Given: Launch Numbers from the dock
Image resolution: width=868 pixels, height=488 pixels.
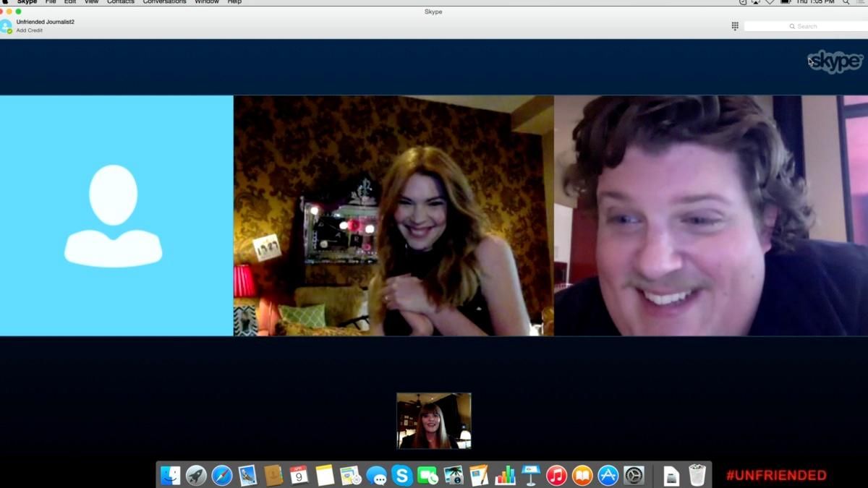Looking at the screenshot, I should coord(505,475).
